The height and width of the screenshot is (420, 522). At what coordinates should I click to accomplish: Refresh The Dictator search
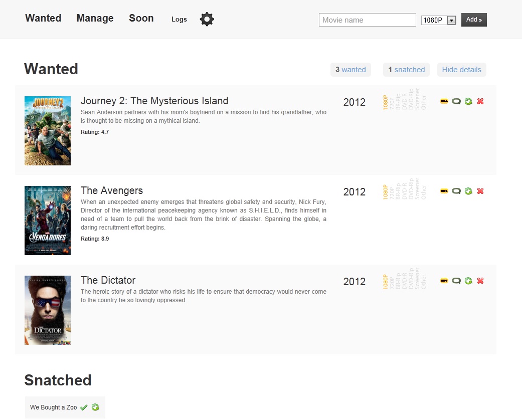[x=468, y=281]
